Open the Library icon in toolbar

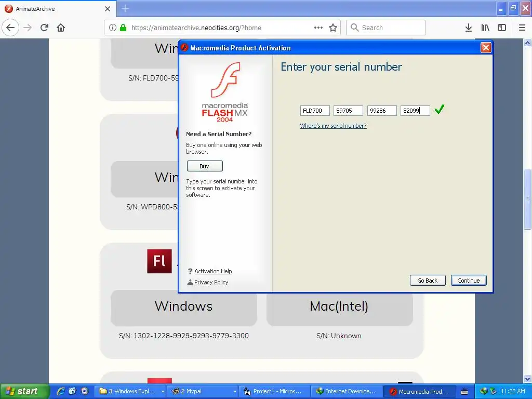485,28
